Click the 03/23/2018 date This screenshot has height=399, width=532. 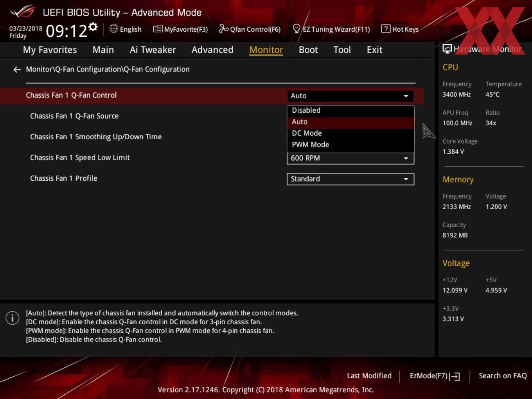pyautogui.click(x=26, y=28)
